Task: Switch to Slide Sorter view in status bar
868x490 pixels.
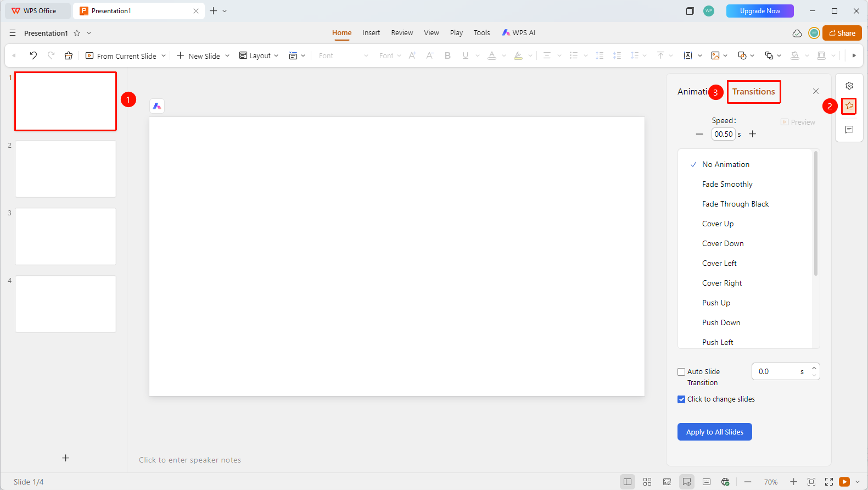Action: [647, 482]
